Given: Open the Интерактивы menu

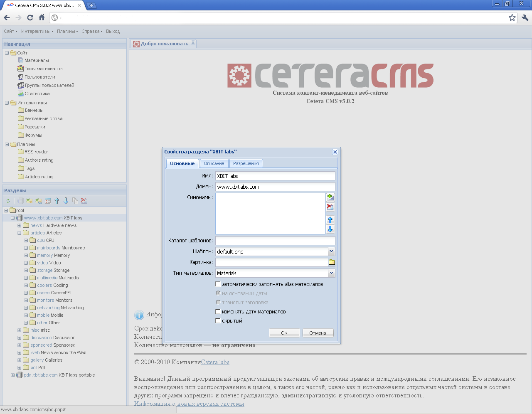Looking at the screenshot, I should [x=37, y=32].
